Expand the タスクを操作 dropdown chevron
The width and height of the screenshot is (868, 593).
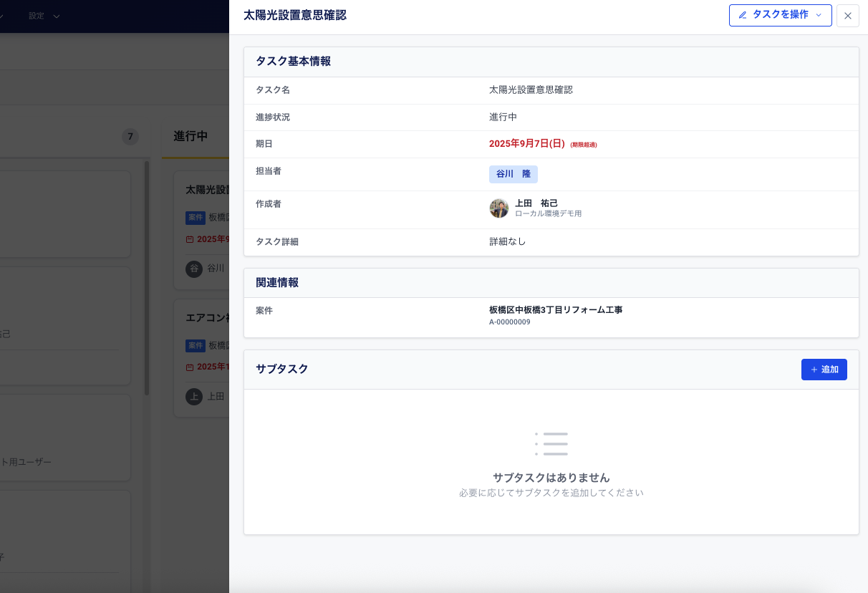click(819, 15)
